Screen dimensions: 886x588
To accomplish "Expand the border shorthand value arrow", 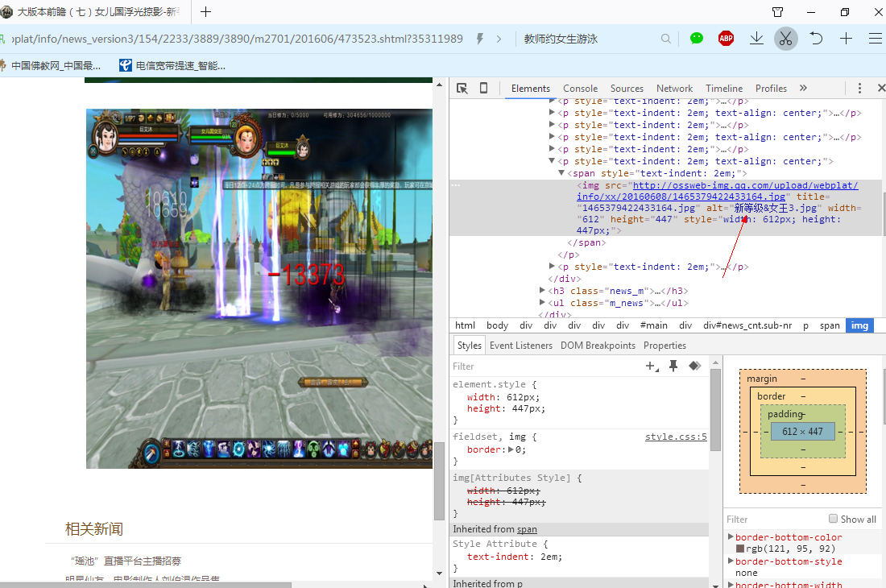I will [511, 449].
